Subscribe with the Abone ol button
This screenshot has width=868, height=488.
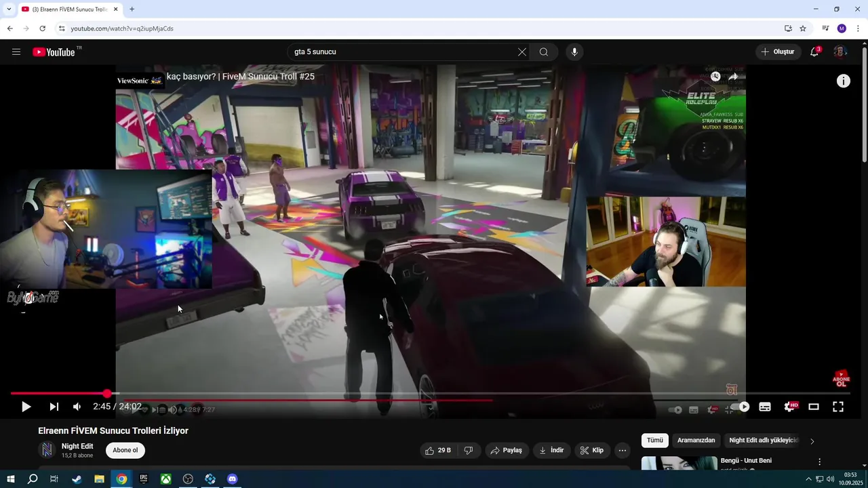(x=125, y=450)
